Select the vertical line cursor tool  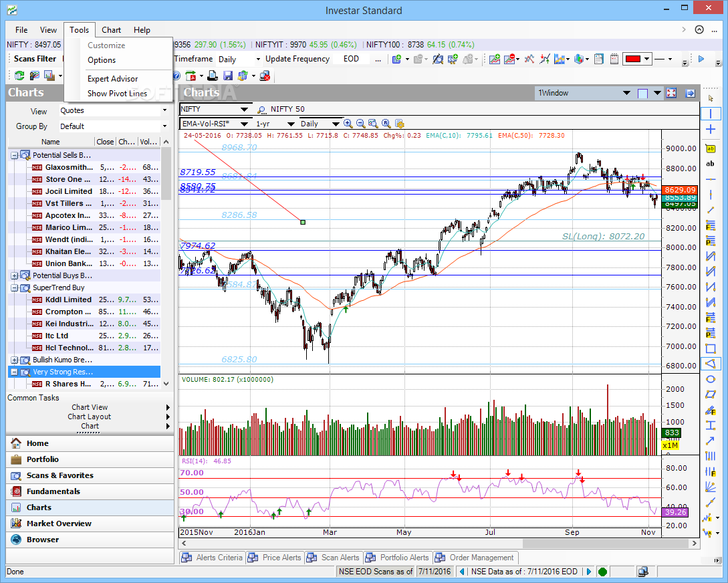coord(711,113)
